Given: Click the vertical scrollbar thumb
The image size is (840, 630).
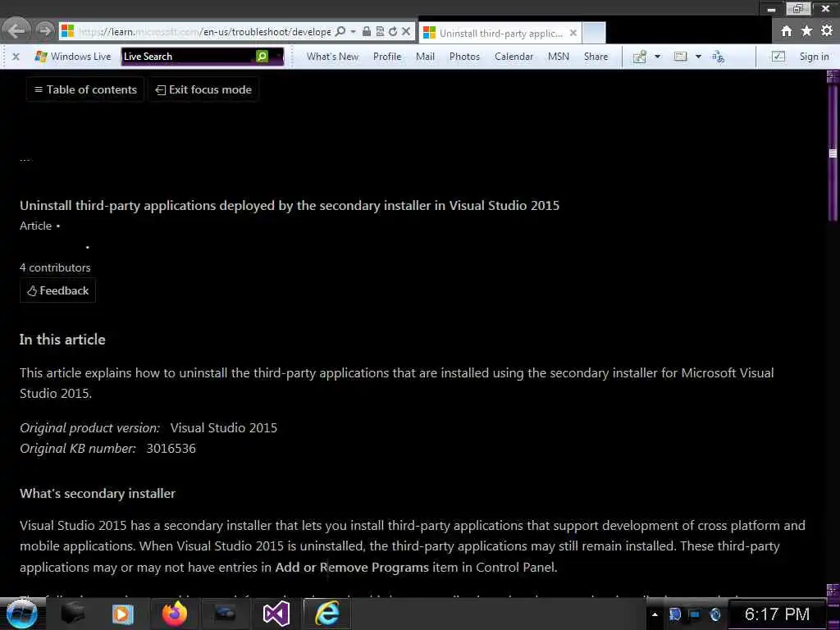Looking at the screenshot, I should [x=833, y=153].
